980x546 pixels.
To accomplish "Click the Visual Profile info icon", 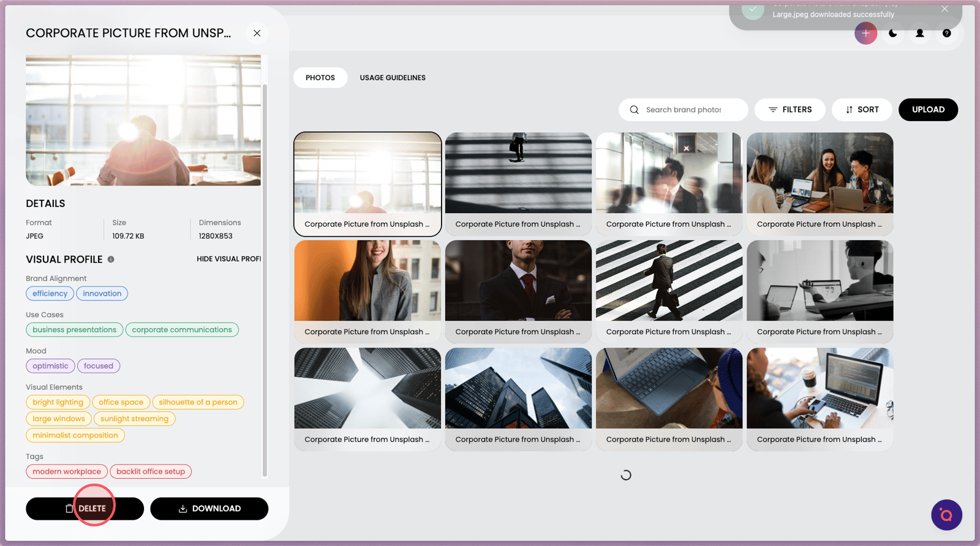I will pos(111,259).
